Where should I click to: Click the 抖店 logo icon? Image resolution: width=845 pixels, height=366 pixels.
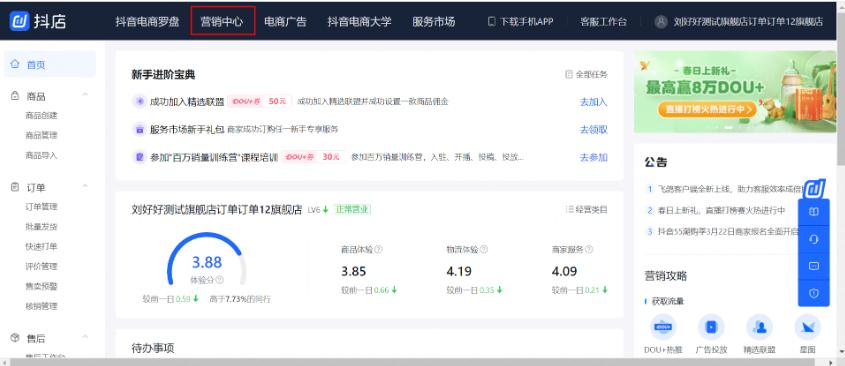pos(20,21)
